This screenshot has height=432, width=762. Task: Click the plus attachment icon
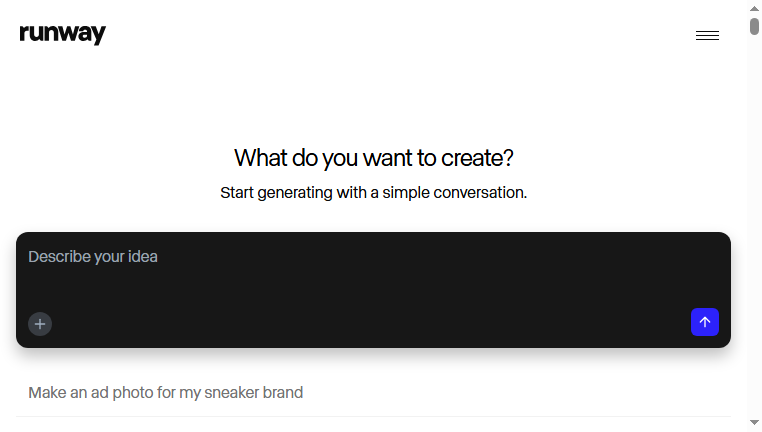(x=40, y=324)
